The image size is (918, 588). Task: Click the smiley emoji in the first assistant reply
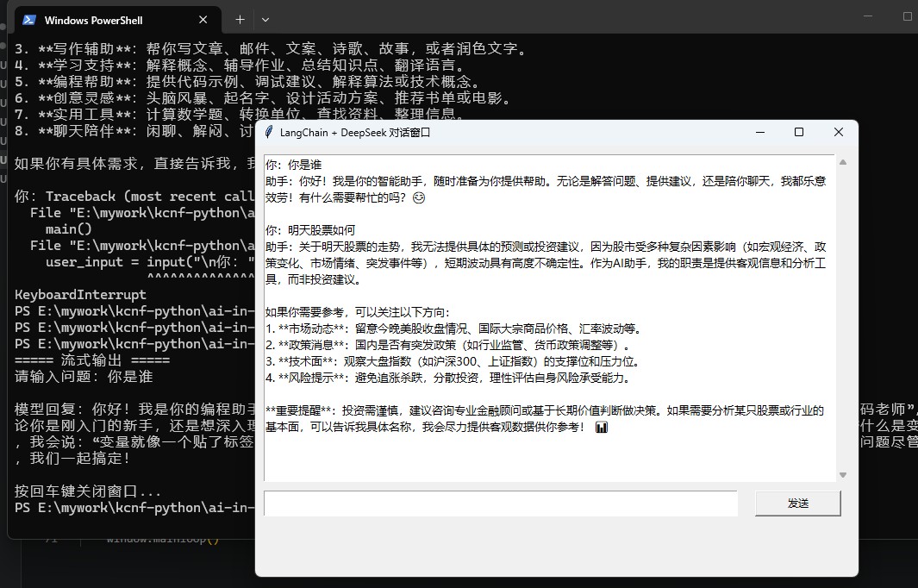(419, 198)
